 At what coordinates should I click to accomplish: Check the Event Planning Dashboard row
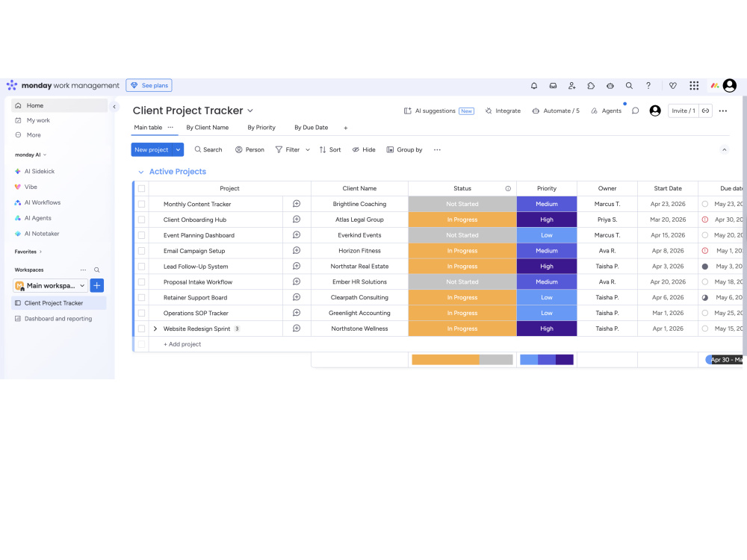[141, 235]
